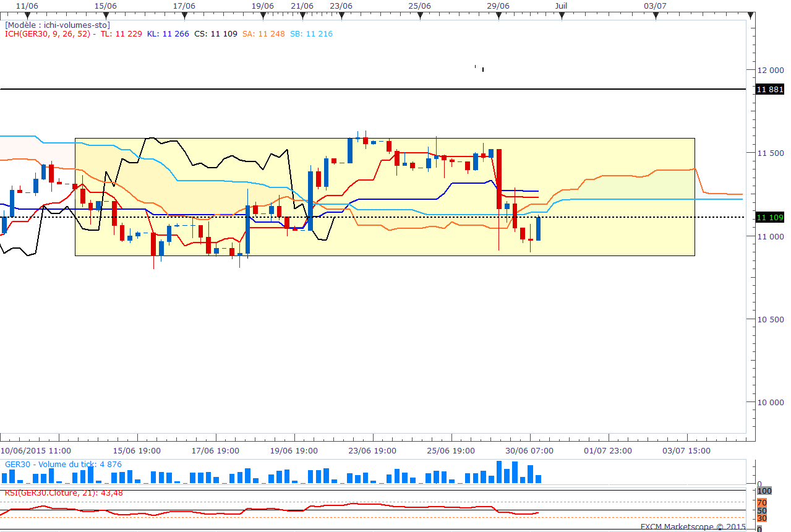Click the RSI 70 level tag
This screenshot has height=532, width=791.
762,502
